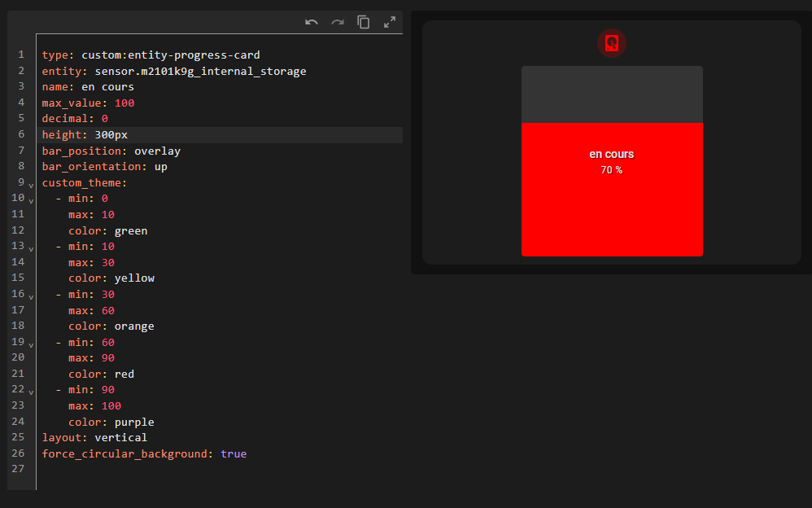The width and height of the screenshot is (812, 508).
Task: Click the 'en cours' card label
Action: (x=612, y=154)
